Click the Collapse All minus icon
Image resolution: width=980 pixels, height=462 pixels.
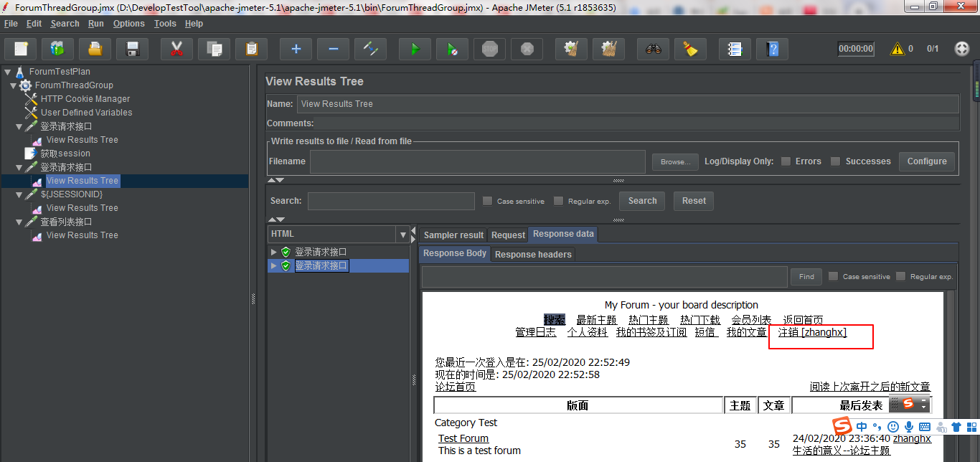(x=333, y=49)
